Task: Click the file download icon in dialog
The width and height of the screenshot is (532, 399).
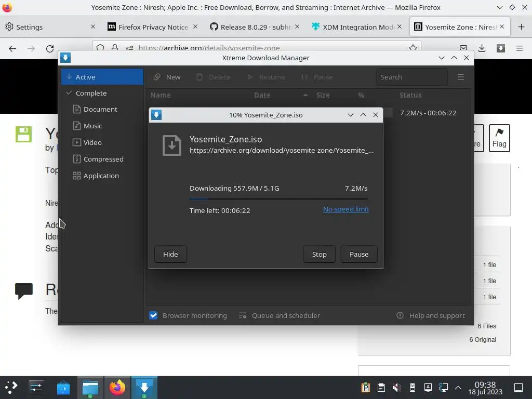Action: point(171,145)
